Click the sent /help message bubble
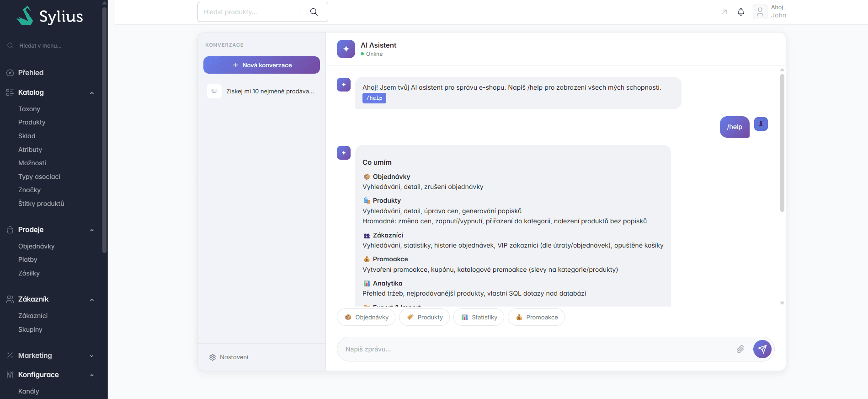Screen dimensions: 868x399 735,127
